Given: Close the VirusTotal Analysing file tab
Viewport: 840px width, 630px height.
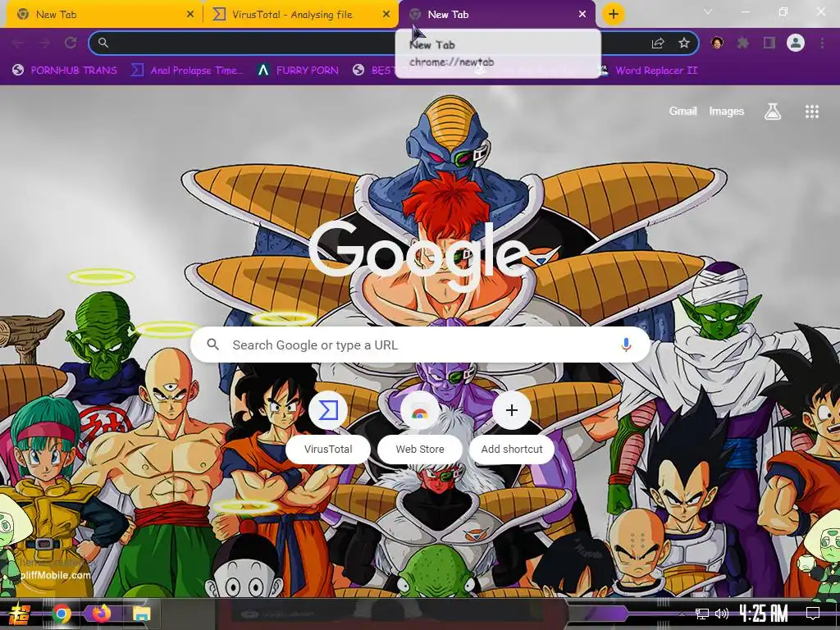Looking at the screenshot, I should 386,15.
